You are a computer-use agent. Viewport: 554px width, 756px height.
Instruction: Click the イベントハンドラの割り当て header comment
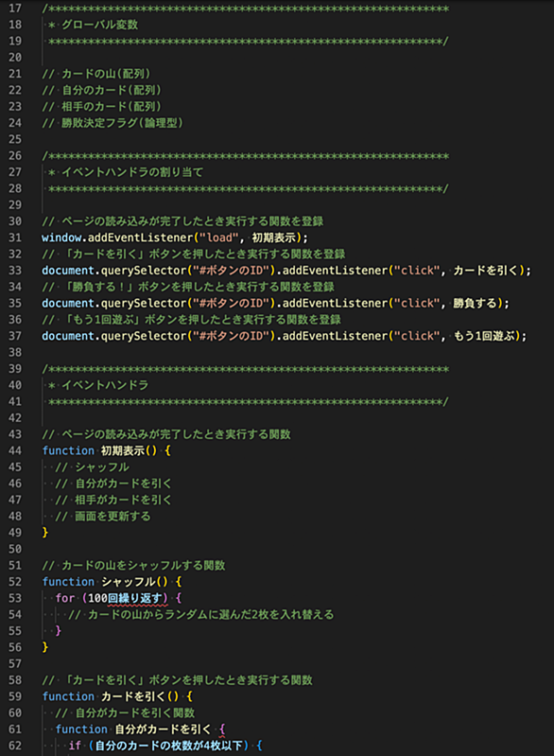click(x=126, y=172)
